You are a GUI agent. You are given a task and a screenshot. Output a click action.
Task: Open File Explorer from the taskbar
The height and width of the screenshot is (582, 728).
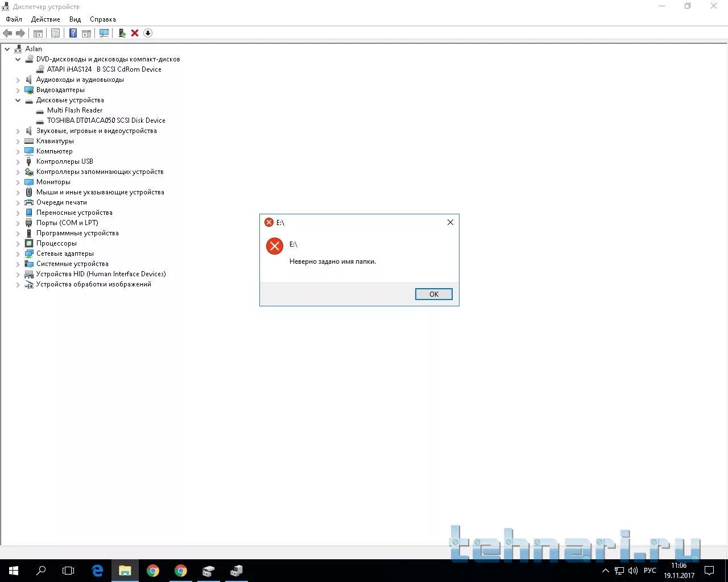point(125,571)
